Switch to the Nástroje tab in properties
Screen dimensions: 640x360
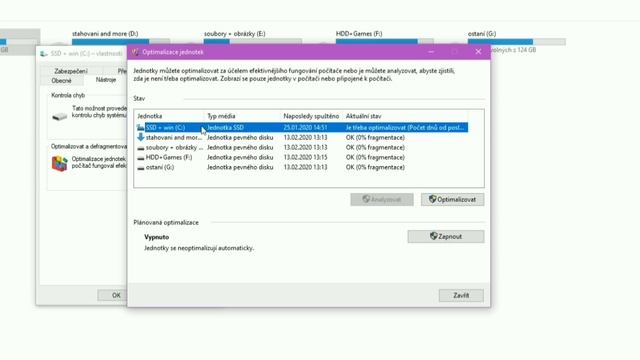pyautogui.click(x=106, y=80)
